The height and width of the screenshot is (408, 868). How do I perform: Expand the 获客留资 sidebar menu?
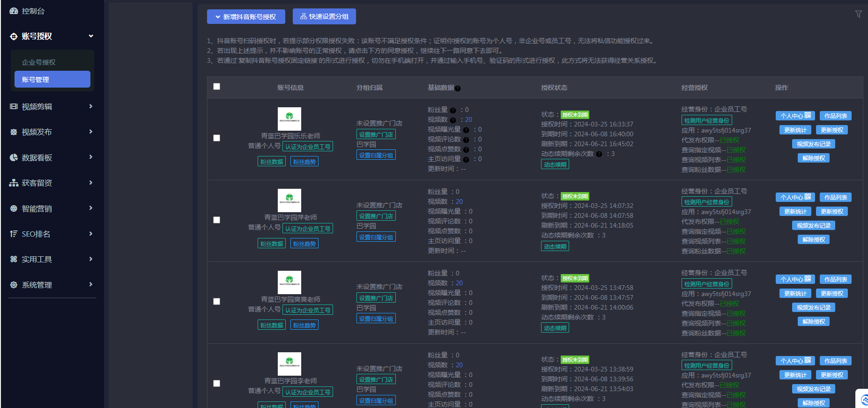[x=52, y=183]
